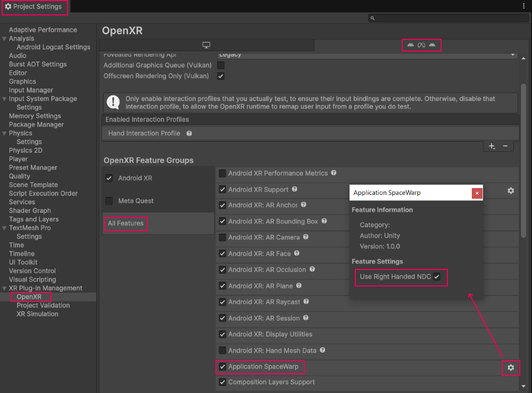
Task: Click help icon next to Android XR: Hand Mesh Data
Action: point(323,350)
